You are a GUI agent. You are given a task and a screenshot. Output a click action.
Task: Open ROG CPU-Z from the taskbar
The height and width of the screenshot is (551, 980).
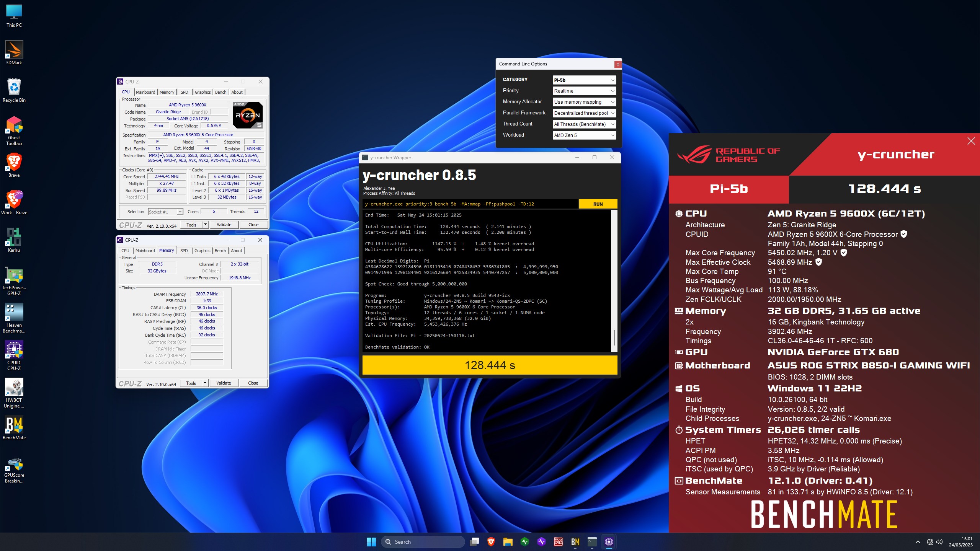coord(559,542)
